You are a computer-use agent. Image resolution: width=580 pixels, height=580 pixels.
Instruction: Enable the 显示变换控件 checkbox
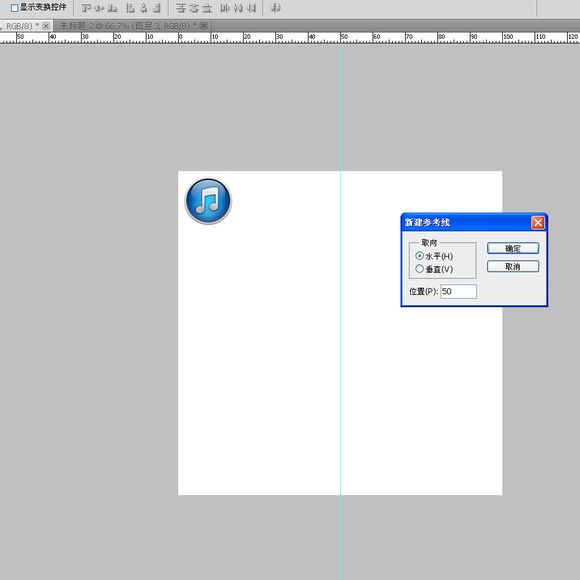pyautogui.click(x=14, y=8)
